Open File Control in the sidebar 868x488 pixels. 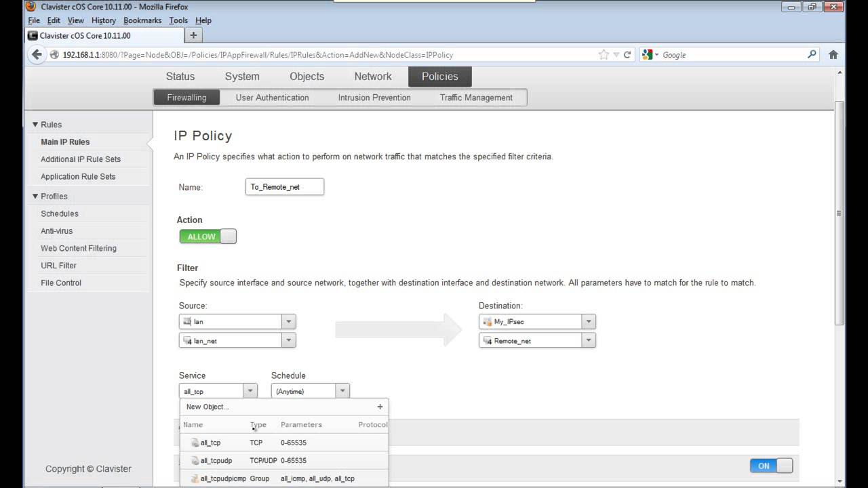61,283
